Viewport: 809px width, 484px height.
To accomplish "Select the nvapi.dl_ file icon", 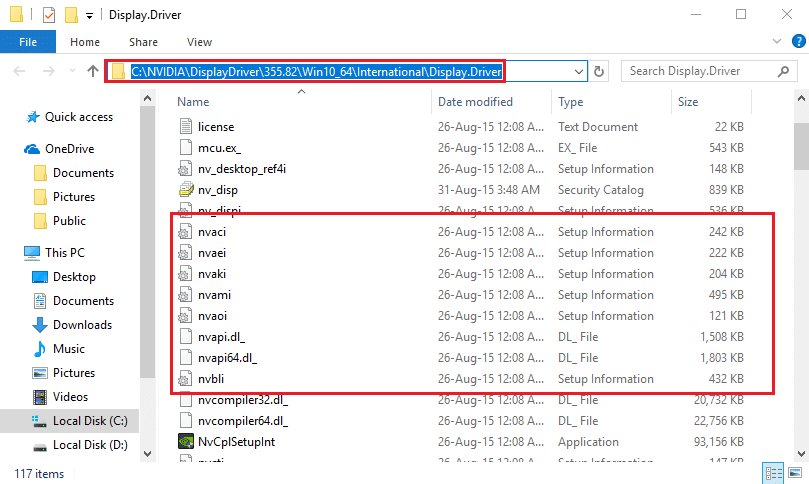I will [186, 337].
